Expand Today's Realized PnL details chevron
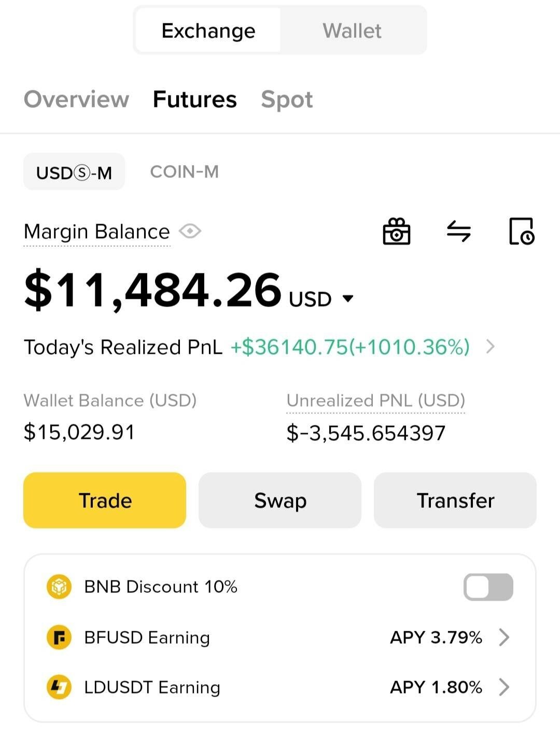 pyautogui.click(x=490, y=347)
